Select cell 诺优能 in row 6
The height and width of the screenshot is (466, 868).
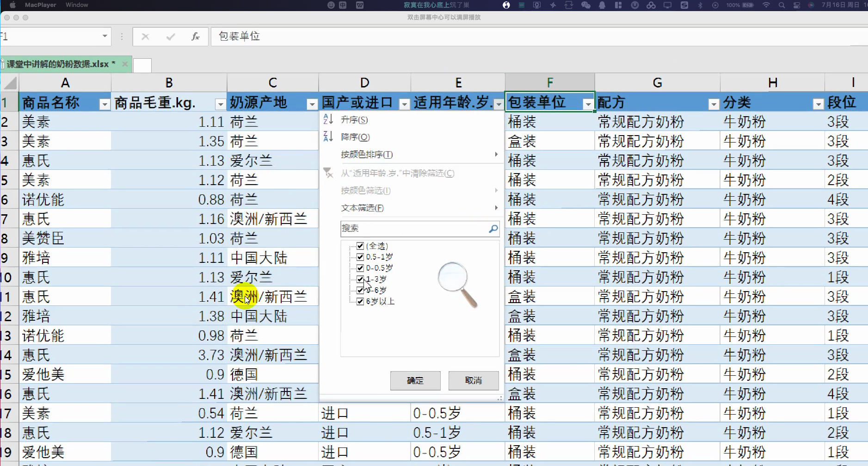pos(65,199)
